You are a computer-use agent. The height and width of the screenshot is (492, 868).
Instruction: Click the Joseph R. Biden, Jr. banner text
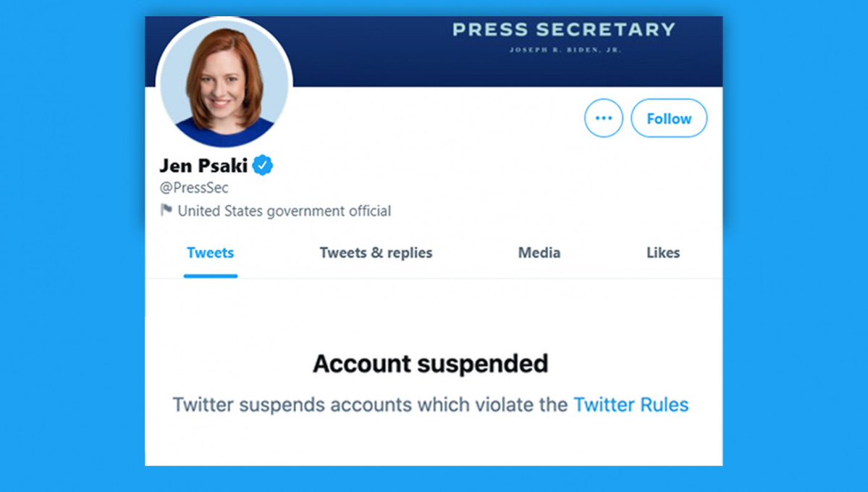[x=565, y=50]
